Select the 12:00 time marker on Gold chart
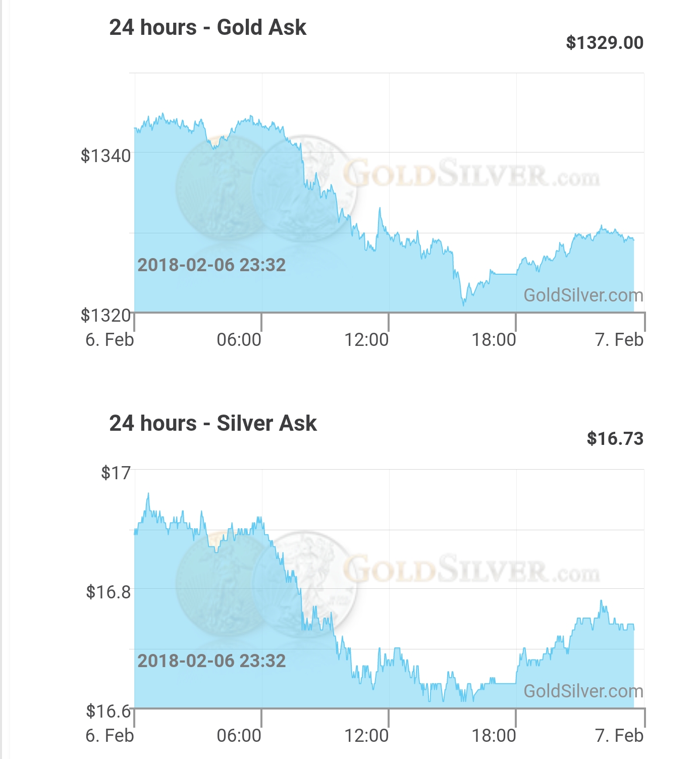This screenshot has height=759, width=700. [366, 340]
